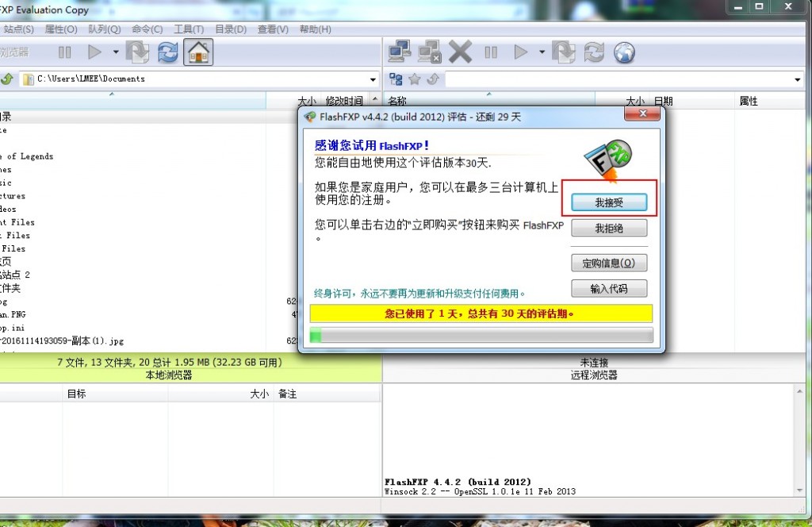Click the yellow evaluation days notice
This screenshot has width=812, height=527.
coord(481,314)
